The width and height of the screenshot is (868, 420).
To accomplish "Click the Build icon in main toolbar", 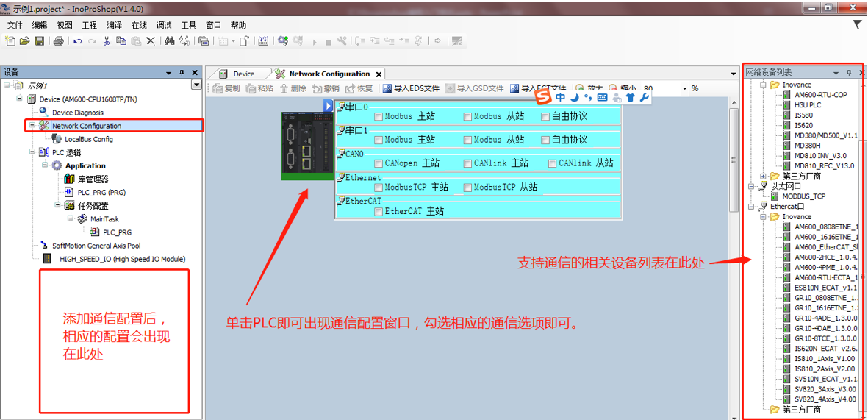I will 264,41.
